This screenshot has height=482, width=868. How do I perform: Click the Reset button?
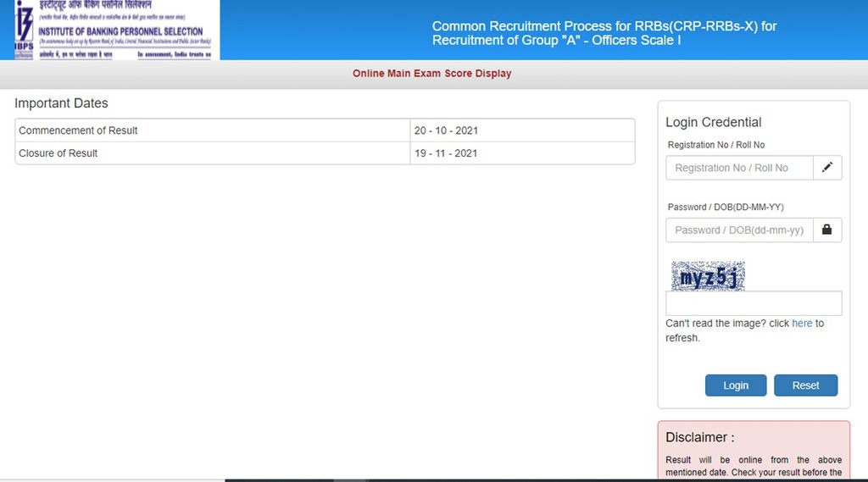pos(805,385)
